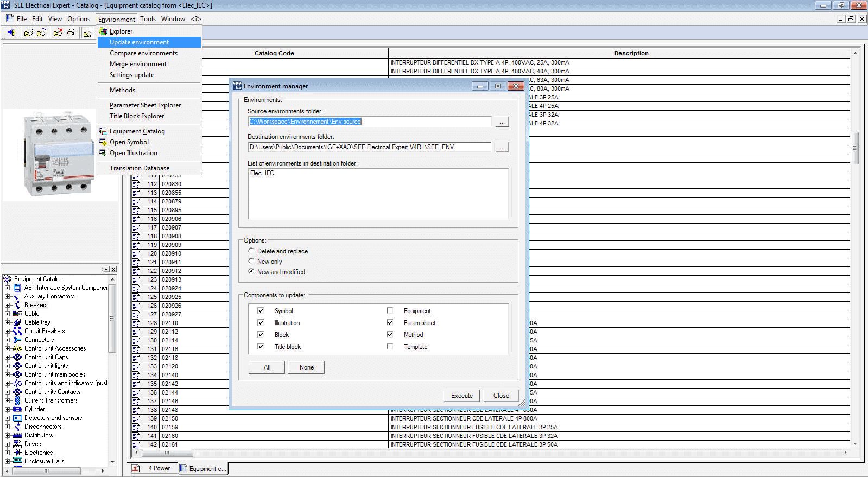This screenshot has height=477, width=868.
Task: Select the New only option
Action: (x=251, y=261)
